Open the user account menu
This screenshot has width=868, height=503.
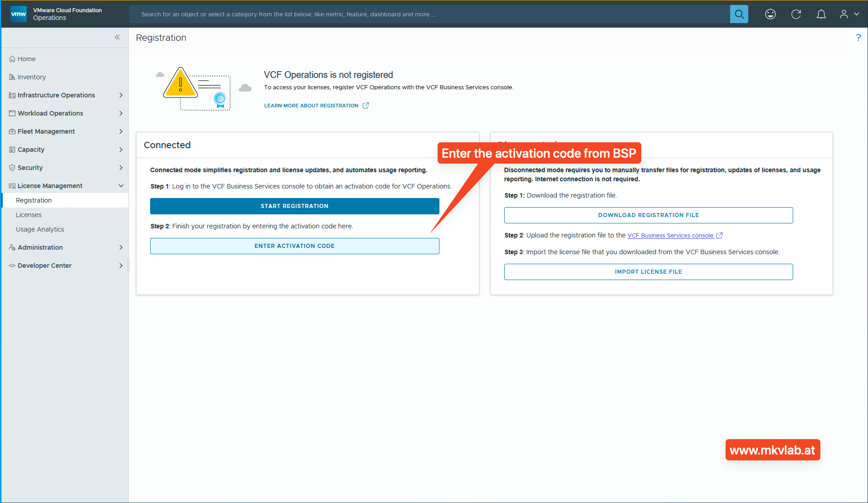coord(849,14)
